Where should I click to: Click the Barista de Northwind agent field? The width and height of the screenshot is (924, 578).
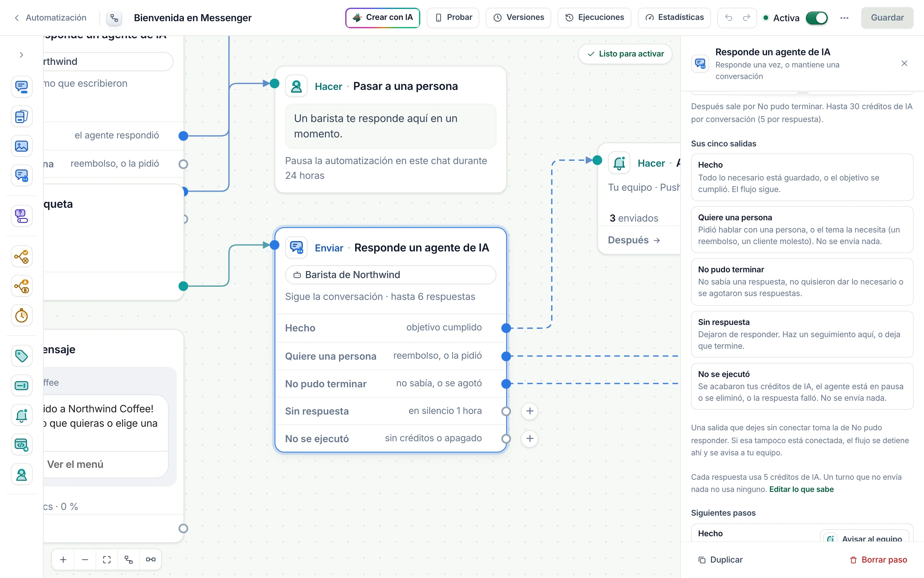coord(390,275)
